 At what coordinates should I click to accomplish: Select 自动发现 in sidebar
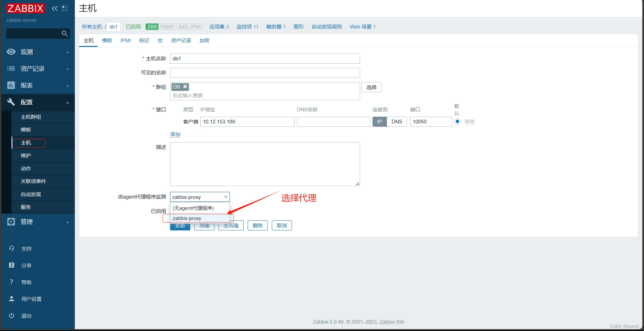(43, 194)
